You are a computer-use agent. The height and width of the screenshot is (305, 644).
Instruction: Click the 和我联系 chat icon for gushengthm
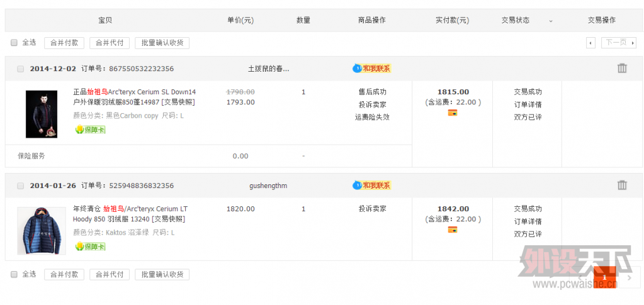coord(372,185)
